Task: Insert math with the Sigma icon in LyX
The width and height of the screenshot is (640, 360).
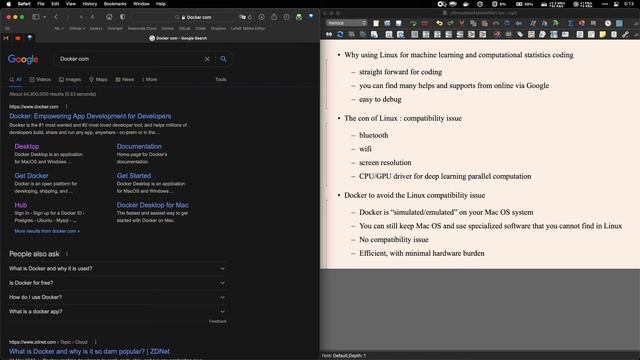Action: click(571, 23)
